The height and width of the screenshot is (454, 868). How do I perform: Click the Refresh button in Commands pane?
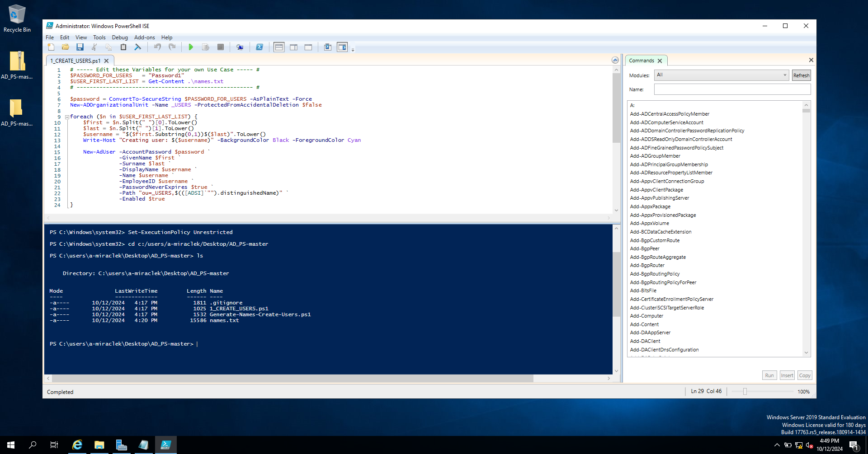tap(801, 75)
